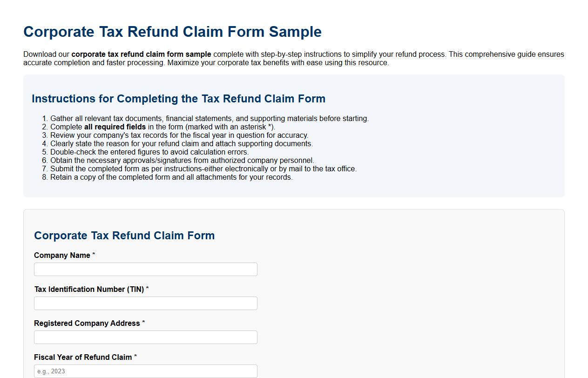Select the Fiscal Year of Refund Claim field
This screenshot has width=588, height=378.
point(145,371)
